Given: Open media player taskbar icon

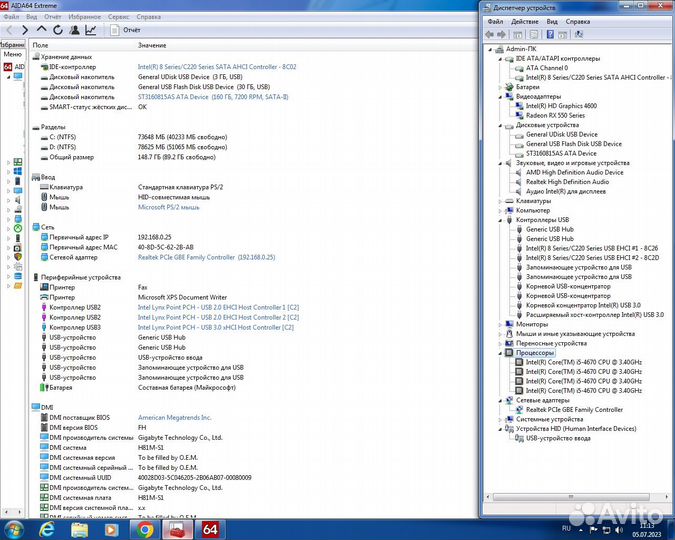Looking at the screenshot, I should (x=112, y=530).
